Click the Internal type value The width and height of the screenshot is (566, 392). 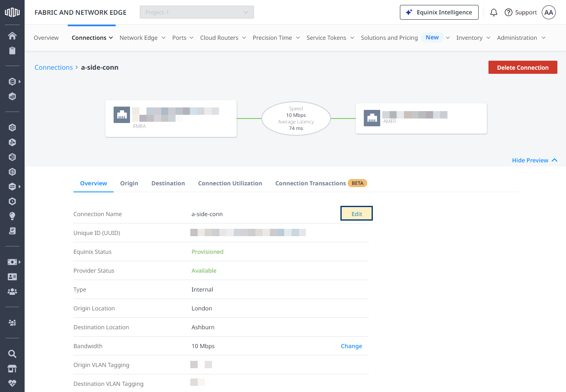coord(202,289)
